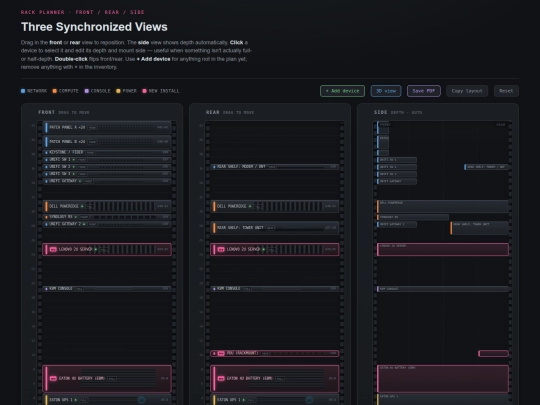The width and height of the screenshot is (540, 405).
Task: Select Eaton UPS 1 in the front view
Action: [107, 400]
